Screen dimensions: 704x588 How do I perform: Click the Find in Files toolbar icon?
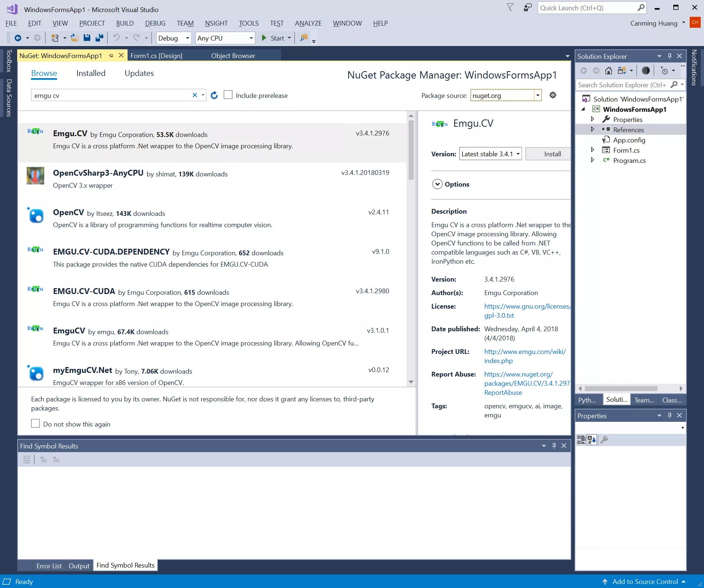click(x=304, y=38)
